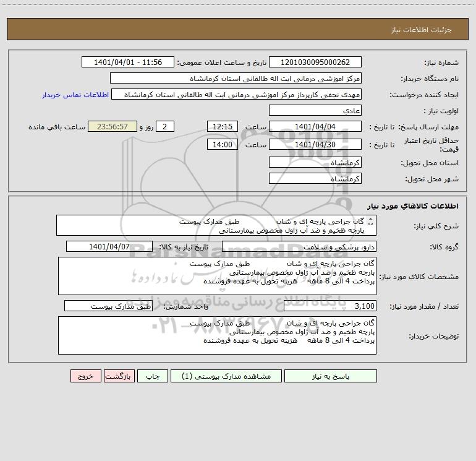Open مشاهده مدارک پیوستی (1) button
This screenshot has height=461, width=476.
coord(226,376)
